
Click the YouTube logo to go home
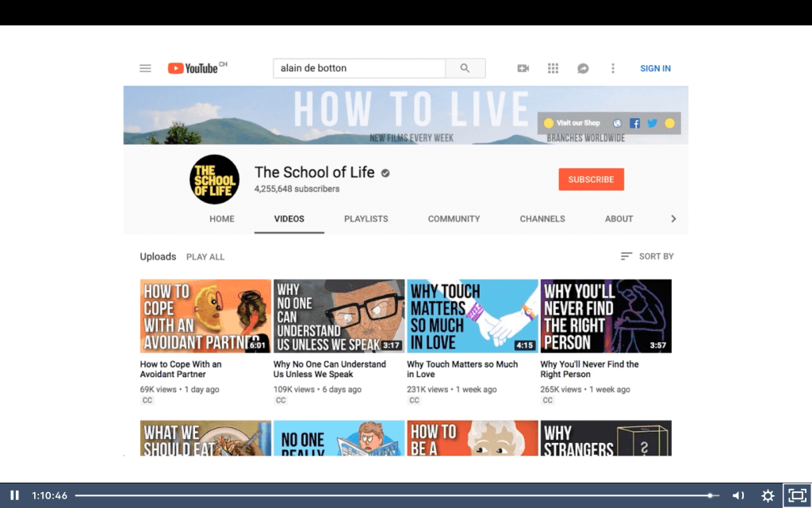pyautogui.click(x=193, y=68)
